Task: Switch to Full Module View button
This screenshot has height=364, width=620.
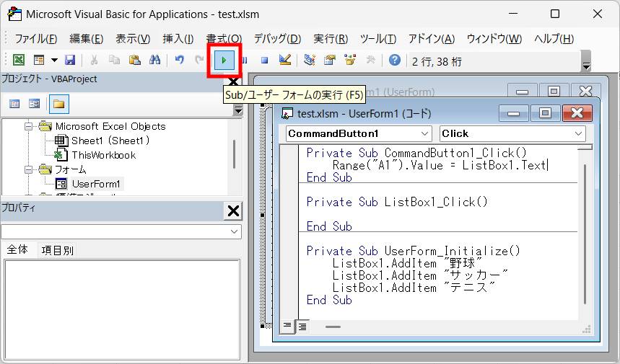Action: click(x=302, y=326)
